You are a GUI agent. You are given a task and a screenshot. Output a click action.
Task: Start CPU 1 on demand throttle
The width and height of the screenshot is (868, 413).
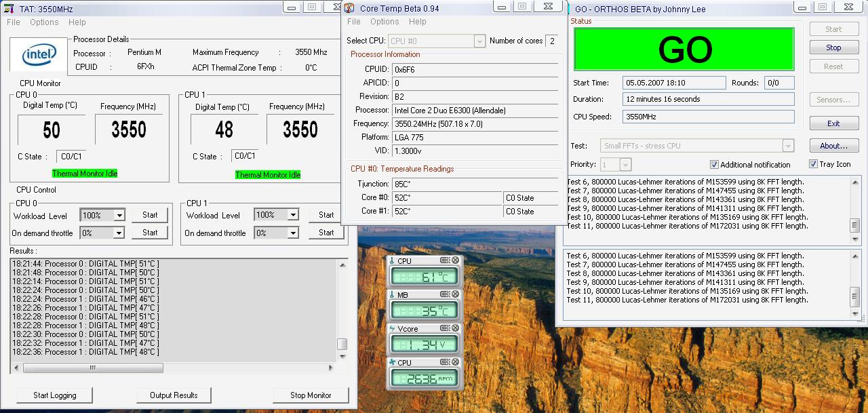(x=326, y=233)
